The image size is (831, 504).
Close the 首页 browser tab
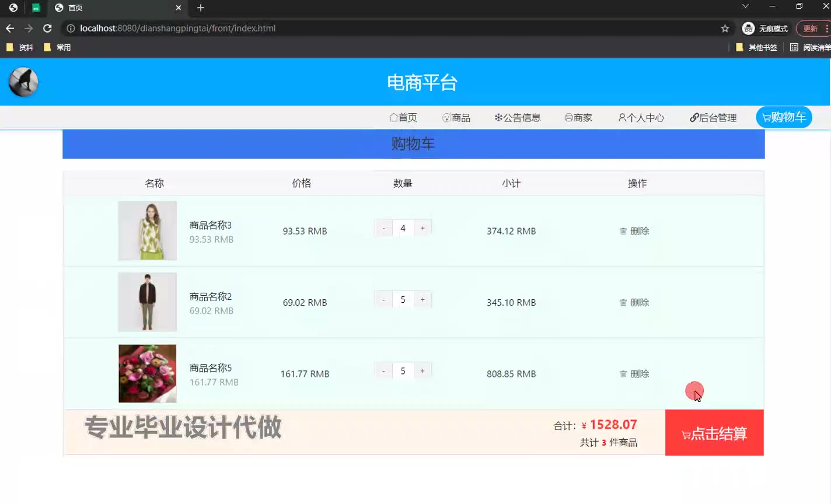point(179,8)
